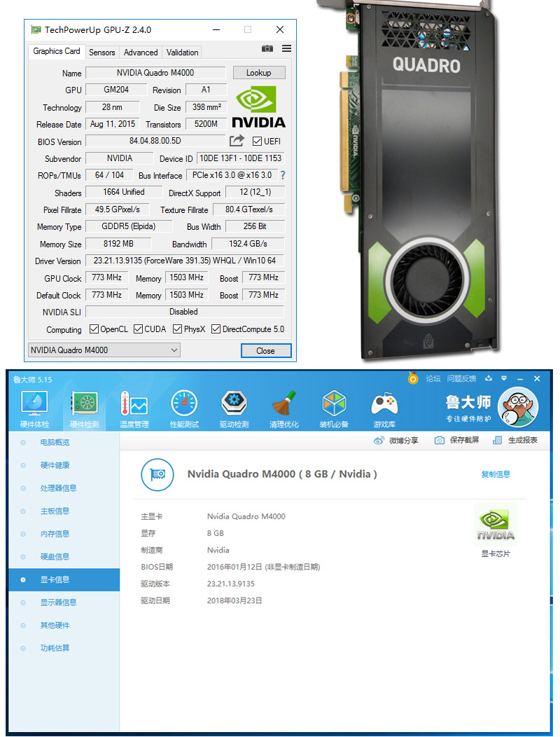The height and width of the screenshot is (737, 560).
Task: Click 生成报表 generate report
Action: (x=515, y=440)
